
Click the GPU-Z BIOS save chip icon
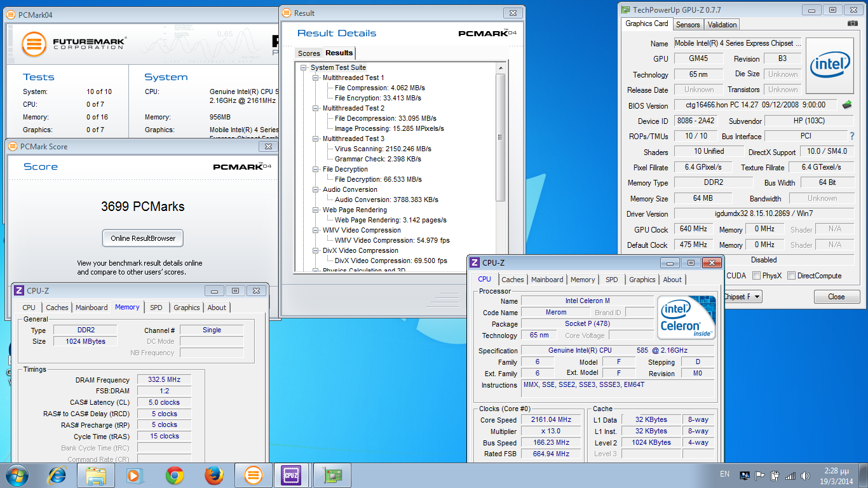847,105
